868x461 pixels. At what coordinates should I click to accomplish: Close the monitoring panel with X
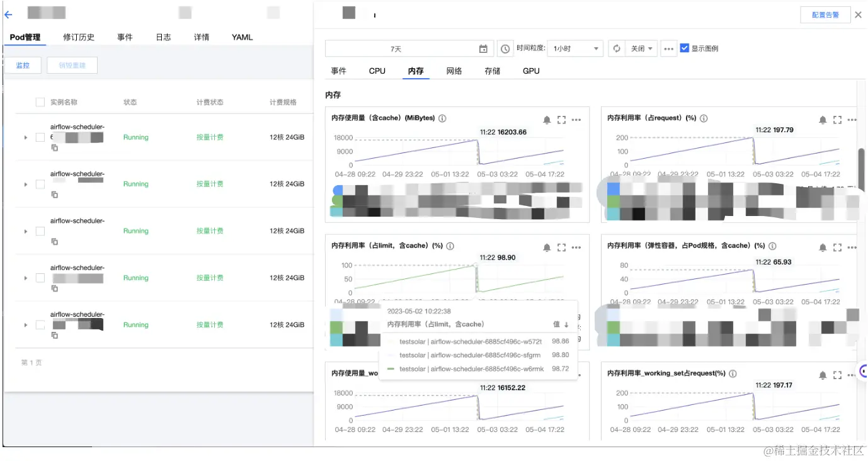pos(858,14)
